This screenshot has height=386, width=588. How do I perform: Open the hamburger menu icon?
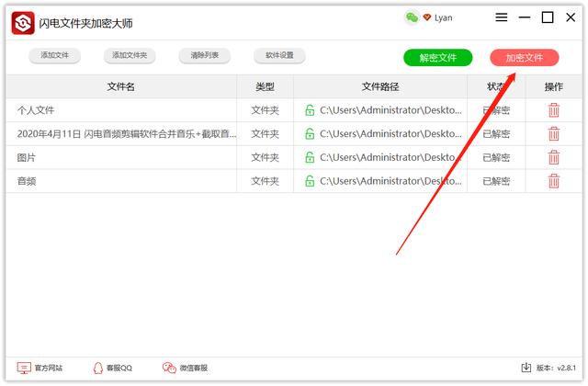click(x=502, y=17)
